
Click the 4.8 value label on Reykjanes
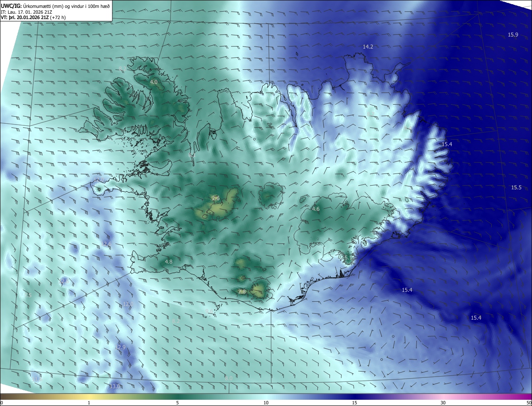pyautogui.click(x=168, y=262)
